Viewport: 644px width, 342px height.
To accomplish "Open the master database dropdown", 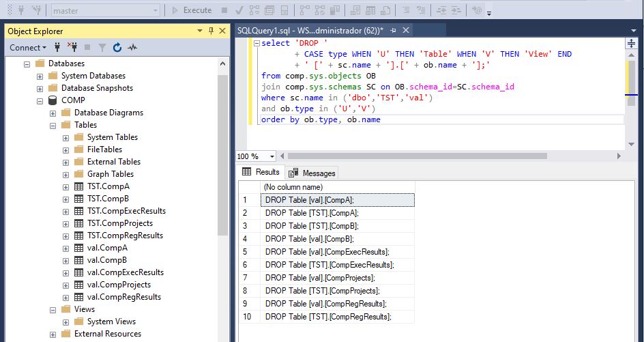I will coord(156,10).
